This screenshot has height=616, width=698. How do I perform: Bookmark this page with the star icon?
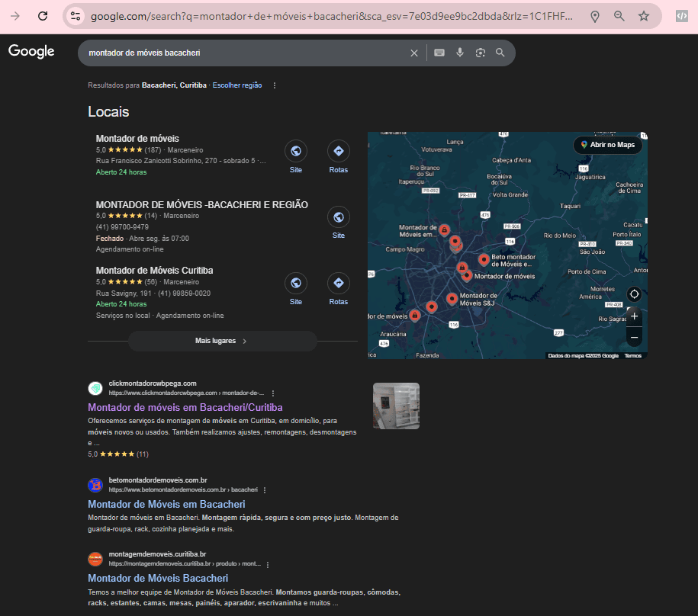pos(643,16)
